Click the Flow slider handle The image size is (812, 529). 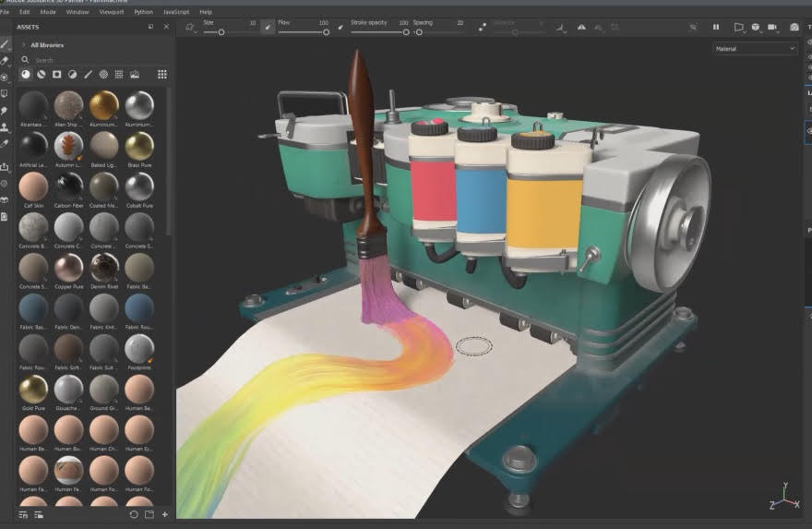(x=327, y=32)
